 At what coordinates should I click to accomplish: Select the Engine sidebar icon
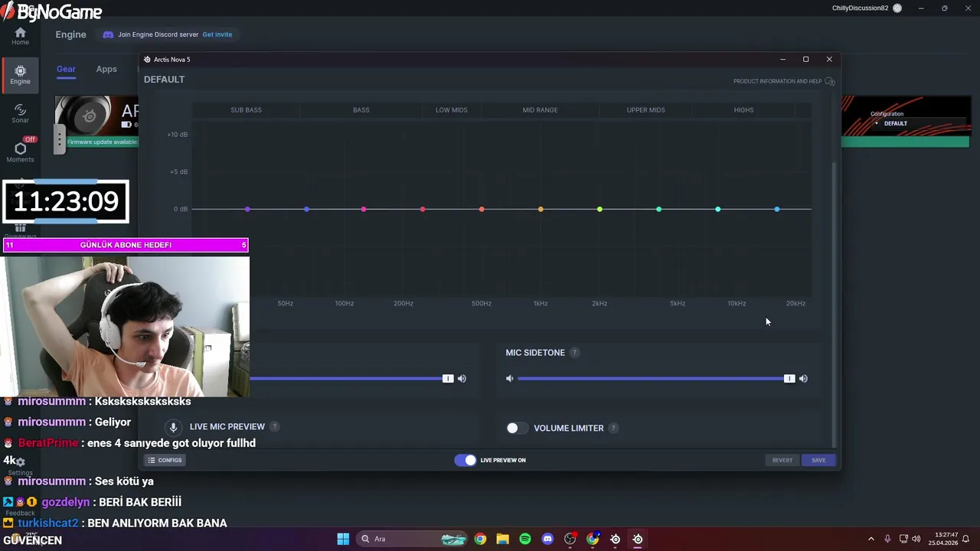click(20, 74)
